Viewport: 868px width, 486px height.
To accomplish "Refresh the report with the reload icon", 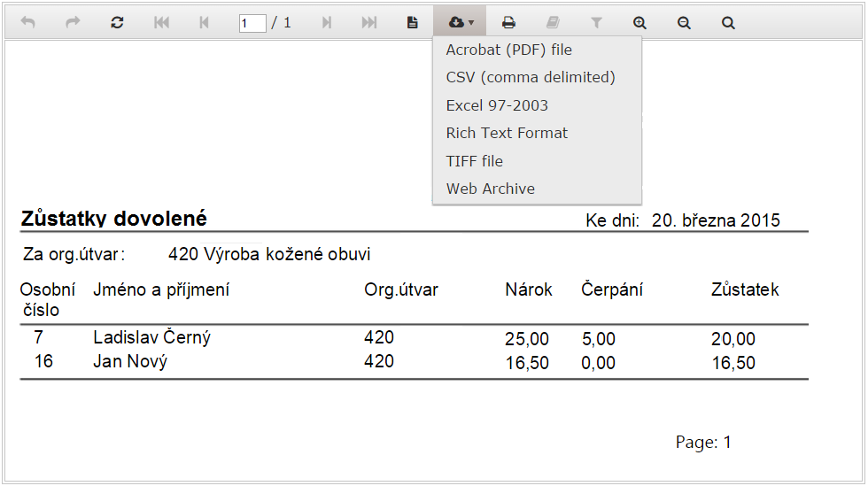I will (117, 23).
